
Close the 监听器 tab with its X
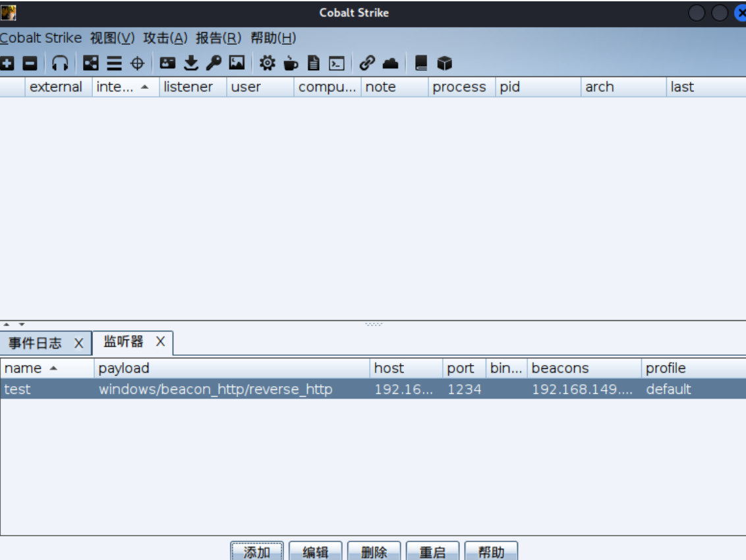click(160, 341)
